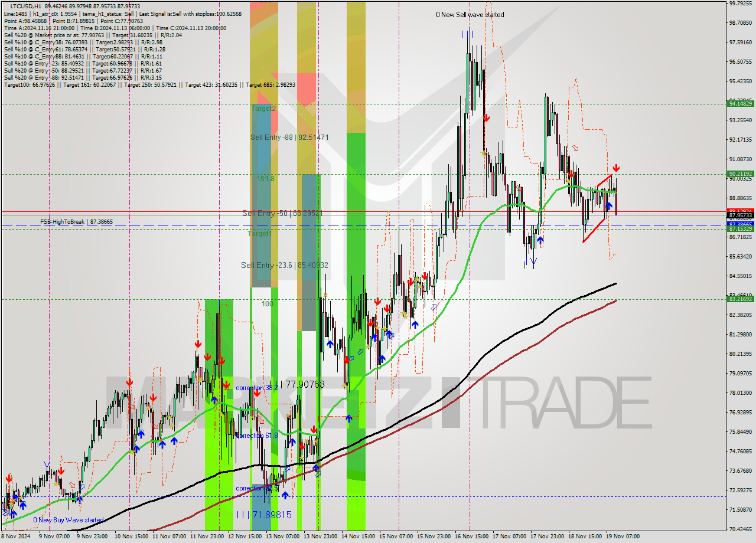756x543 pixels.
Task: Click the 'Sell %20 @ Entry -50' line
Action: pyautogui.click(x=83, y=70)
